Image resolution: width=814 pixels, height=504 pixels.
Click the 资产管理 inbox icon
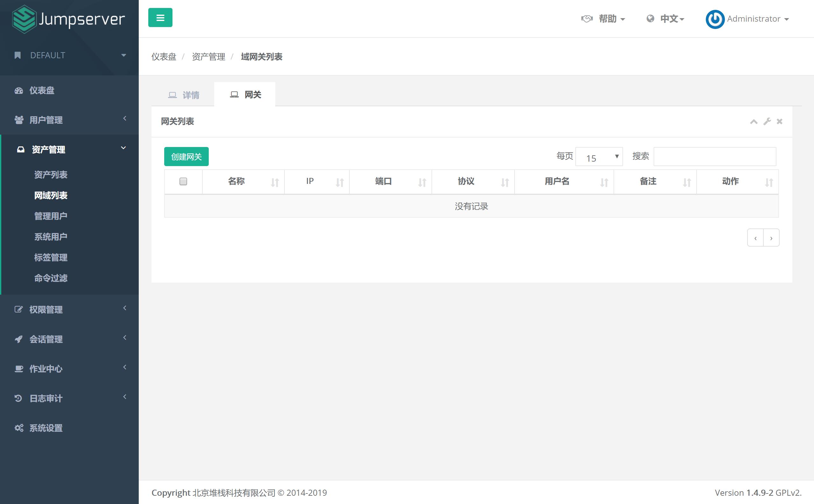coord(21,150)
